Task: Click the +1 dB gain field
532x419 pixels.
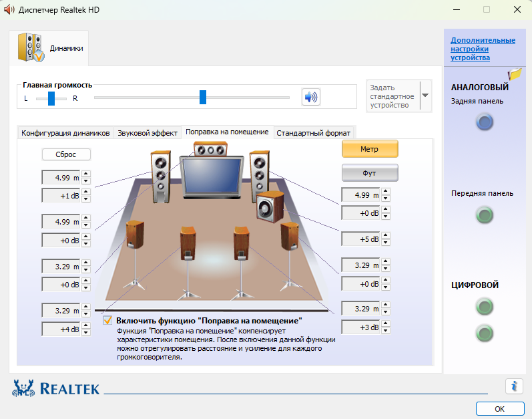Action: pos(61,196)
